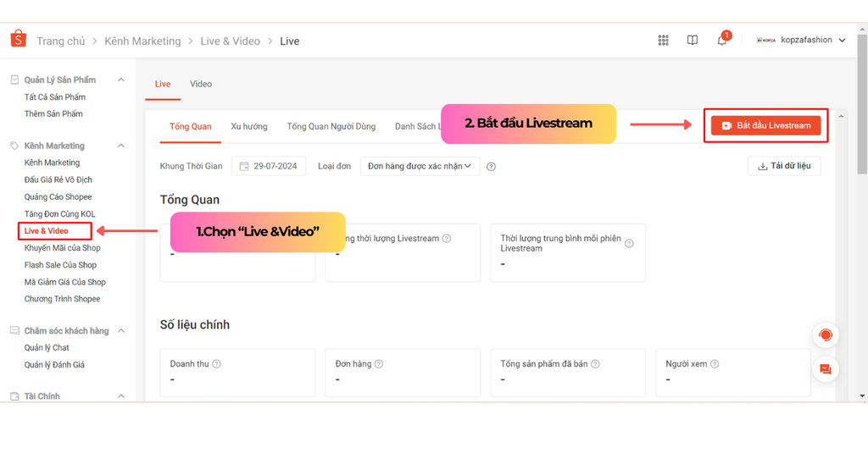Screen dimensions: 868x453
Task: Open Flash Sale Của Shop
Action: coord(60,265)
